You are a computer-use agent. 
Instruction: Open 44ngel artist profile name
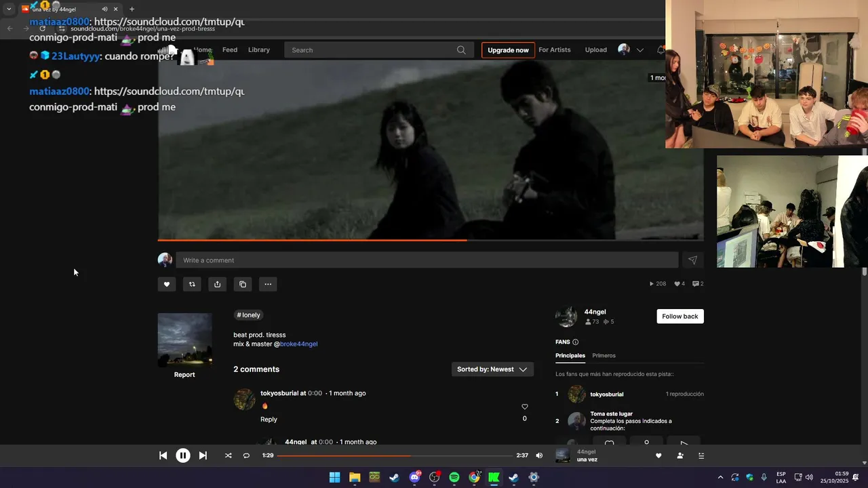[595, 312]
